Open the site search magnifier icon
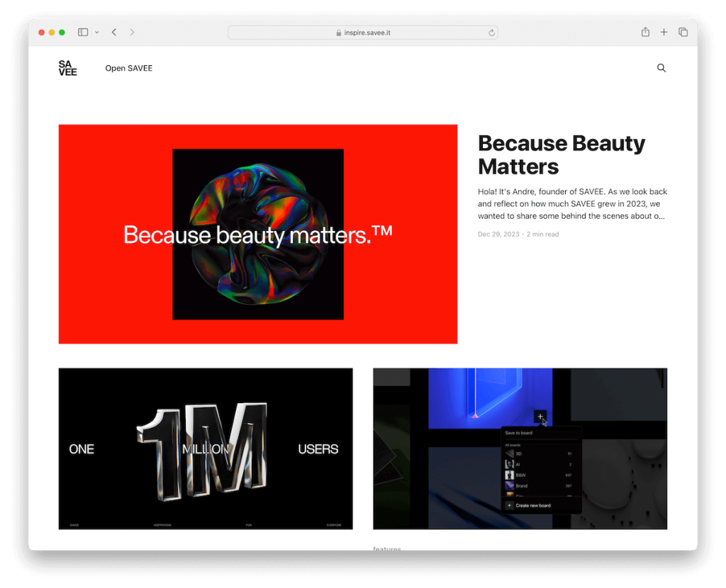 click(x=661, y=68)
